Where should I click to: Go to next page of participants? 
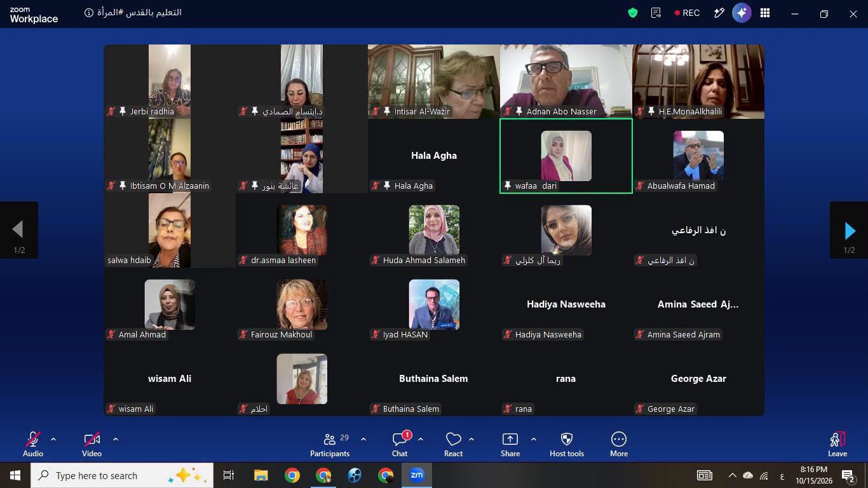849,230
